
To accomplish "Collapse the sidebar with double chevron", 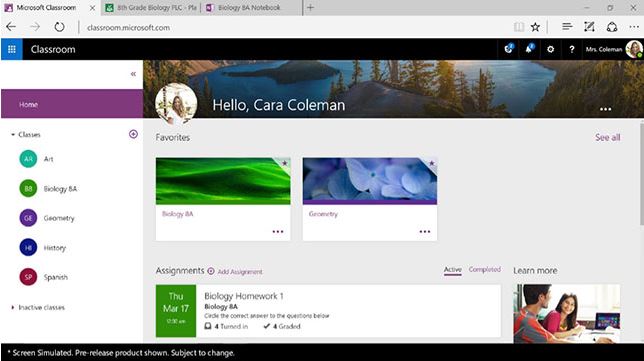I will (133, 74).
